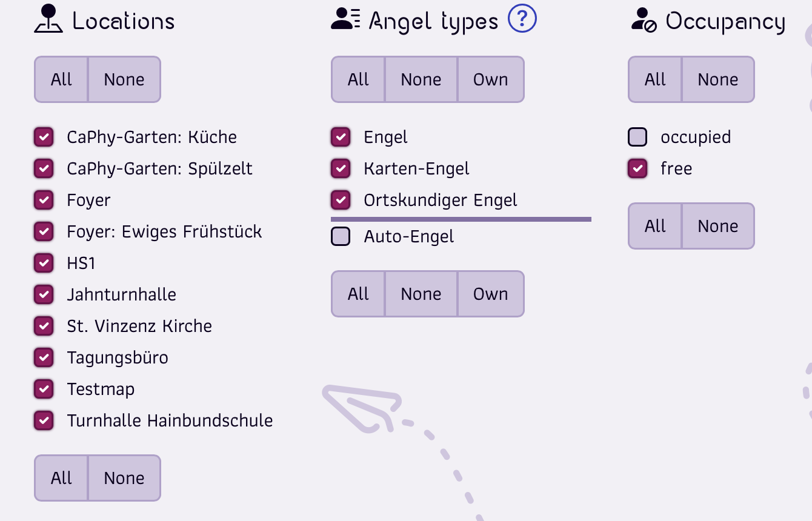Check the occupied occupancy filter
This screenshot has height=521, width=812.
coord(637,137)
